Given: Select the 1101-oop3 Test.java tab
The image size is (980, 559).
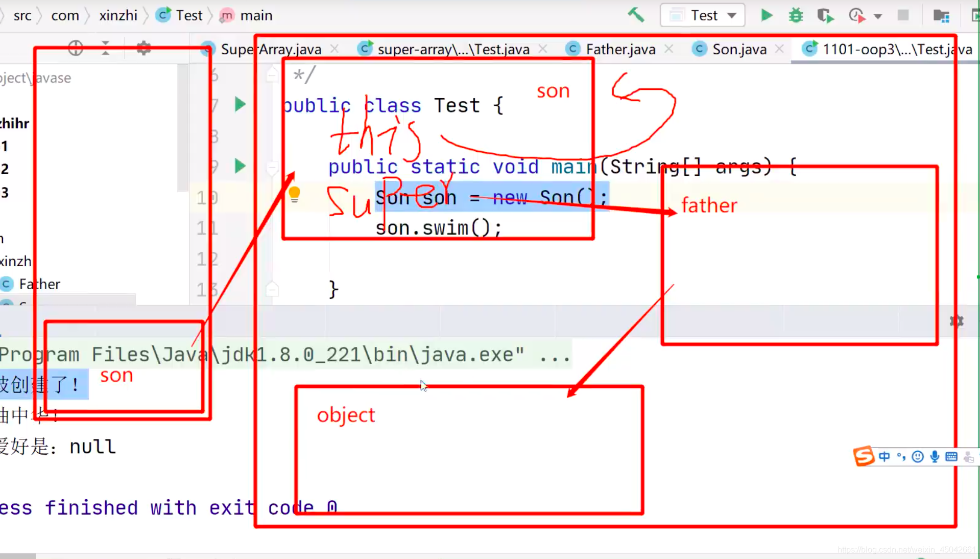Looking at the screenshot, I should click(887, 49).
